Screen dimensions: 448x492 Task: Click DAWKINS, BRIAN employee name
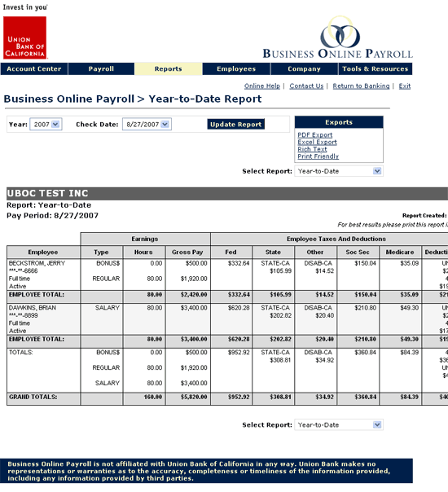click(x=33, y=308)
